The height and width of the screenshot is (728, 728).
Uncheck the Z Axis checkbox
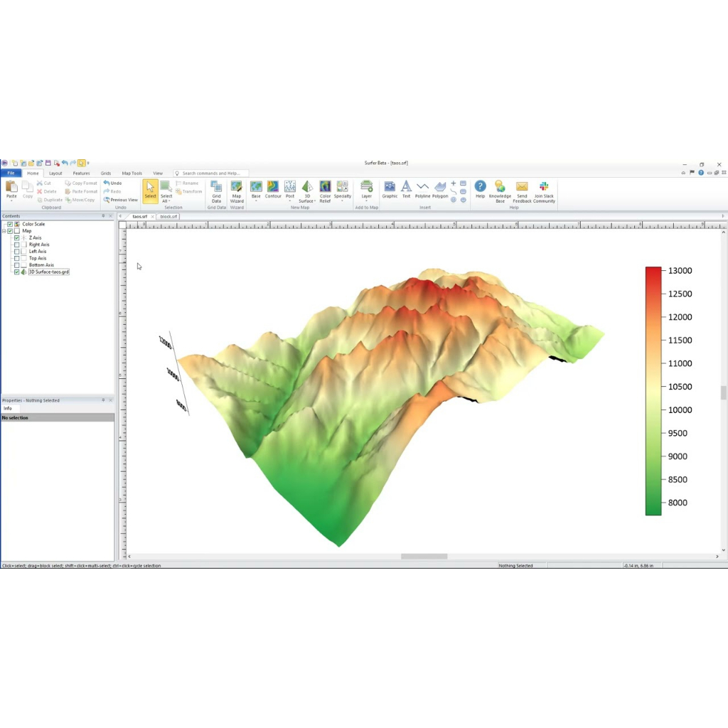pyautogui.click(x=17, y=237)
